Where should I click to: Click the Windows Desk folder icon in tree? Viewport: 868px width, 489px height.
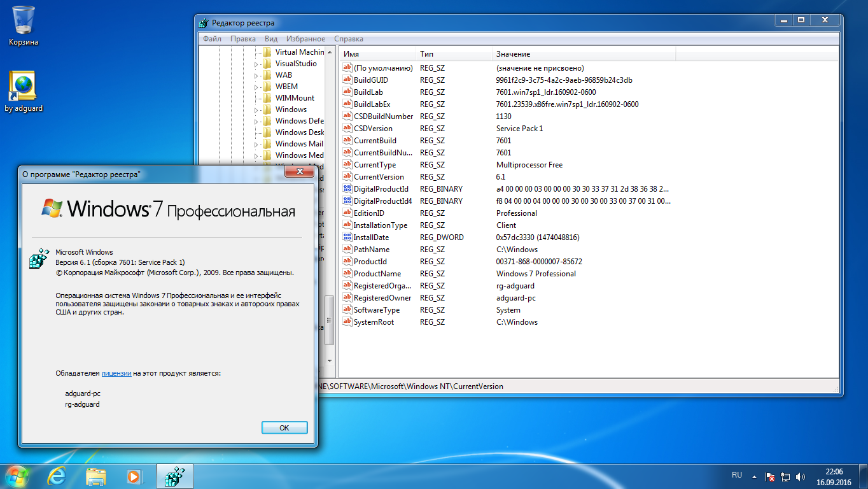267,132
